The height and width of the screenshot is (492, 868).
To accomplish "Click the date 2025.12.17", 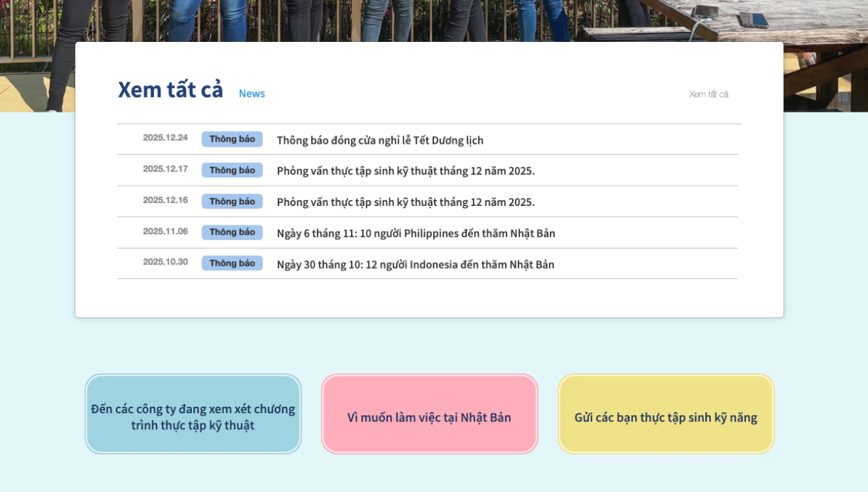I will (165, 169).
